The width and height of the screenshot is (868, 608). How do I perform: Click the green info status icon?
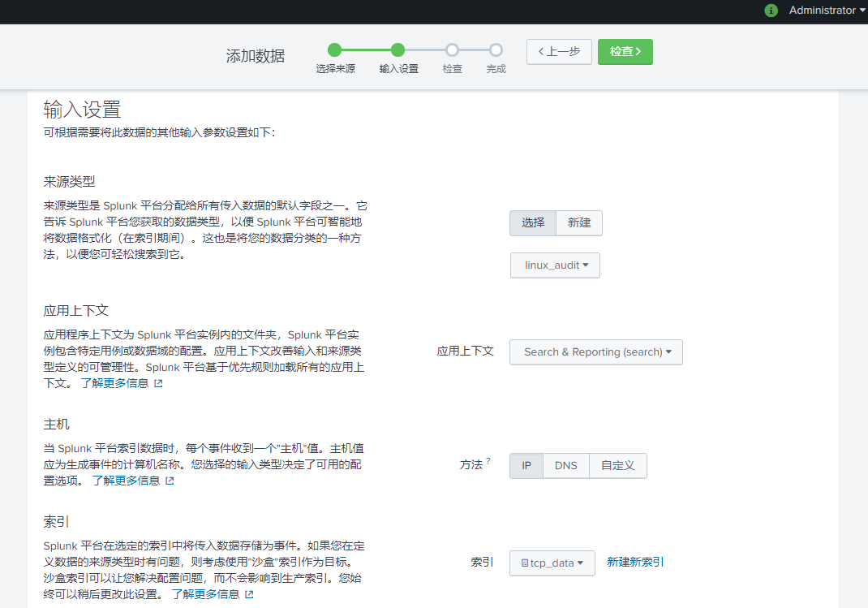pos(771,11)
